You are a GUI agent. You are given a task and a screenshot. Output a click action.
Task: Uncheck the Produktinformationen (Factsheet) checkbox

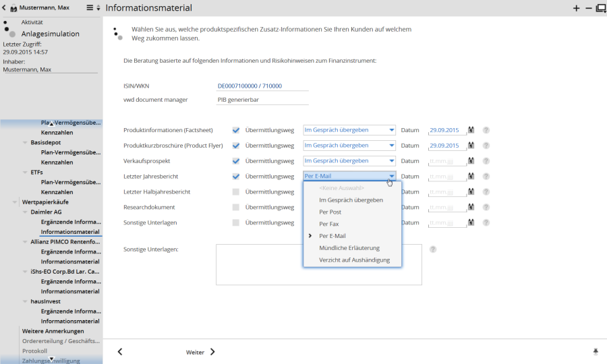(236, 130)
